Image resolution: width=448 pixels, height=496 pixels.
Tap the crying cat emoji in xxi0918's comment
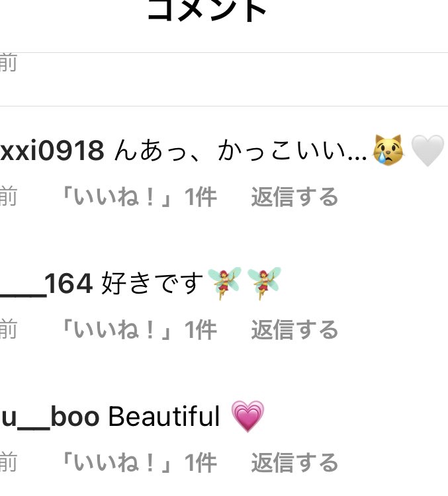click(389, 150)
